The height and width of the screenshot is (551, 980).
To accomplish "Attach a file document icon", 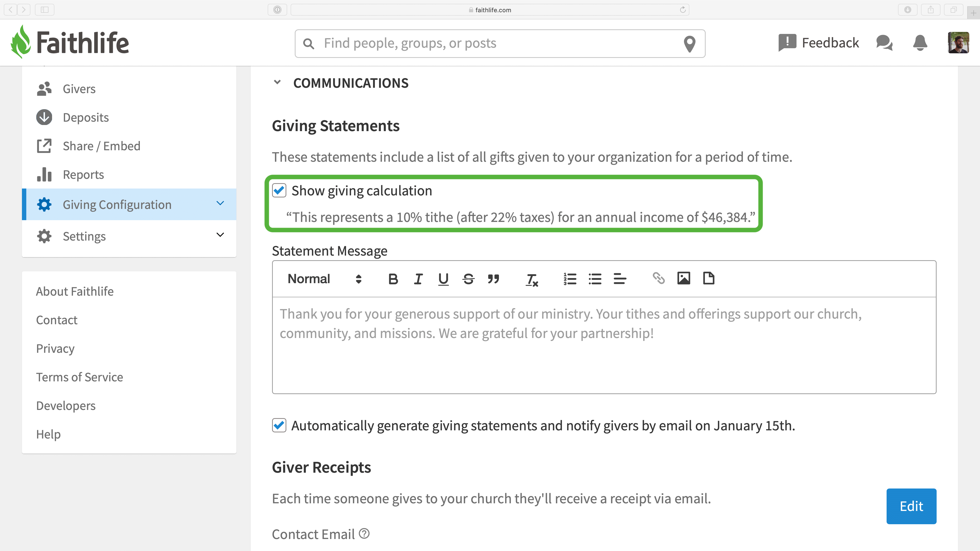I will click(x=708, y=278).
